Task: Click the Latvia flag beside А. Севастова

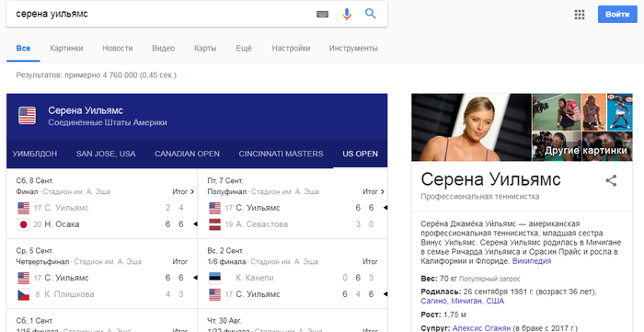Action: coord(214,224)
